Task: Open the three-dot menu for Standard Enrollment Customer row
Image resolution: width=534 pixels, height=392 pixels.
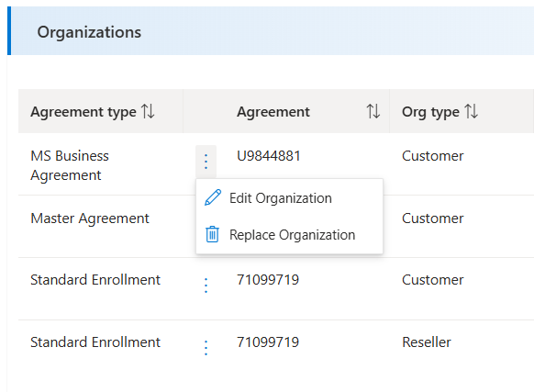Action: (206, 286)
